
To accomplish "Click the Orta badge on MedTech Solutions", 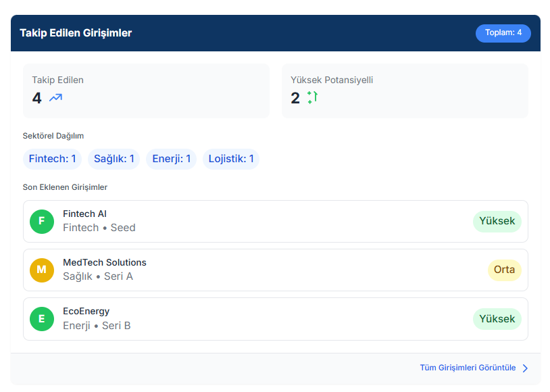I will click(x=504, y=270).
